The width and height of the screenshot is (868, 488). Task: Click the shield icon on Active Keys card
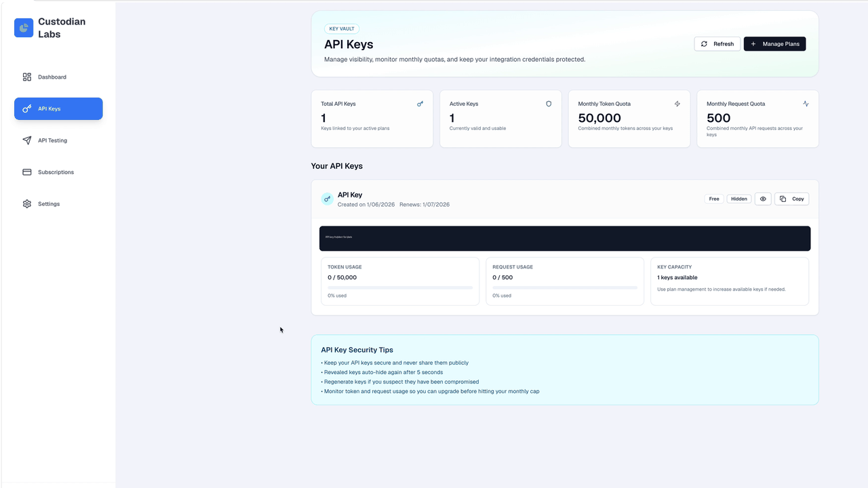point(549,104)
